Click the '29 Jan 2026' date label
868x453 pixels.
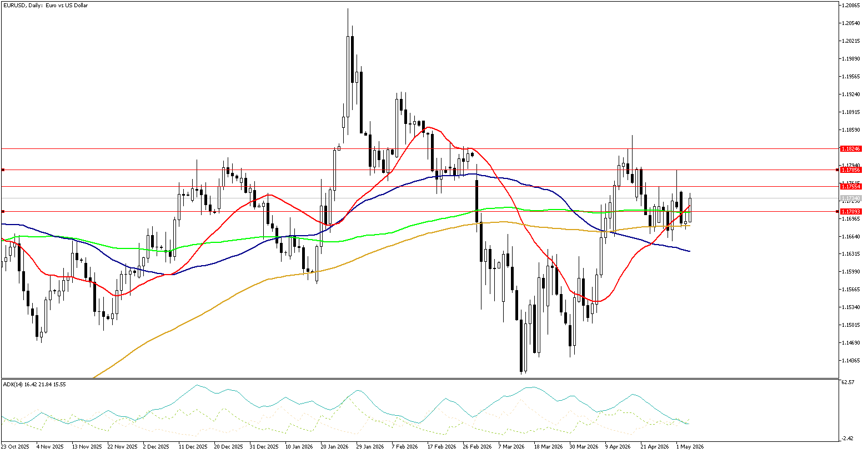[x=370, y=446]
